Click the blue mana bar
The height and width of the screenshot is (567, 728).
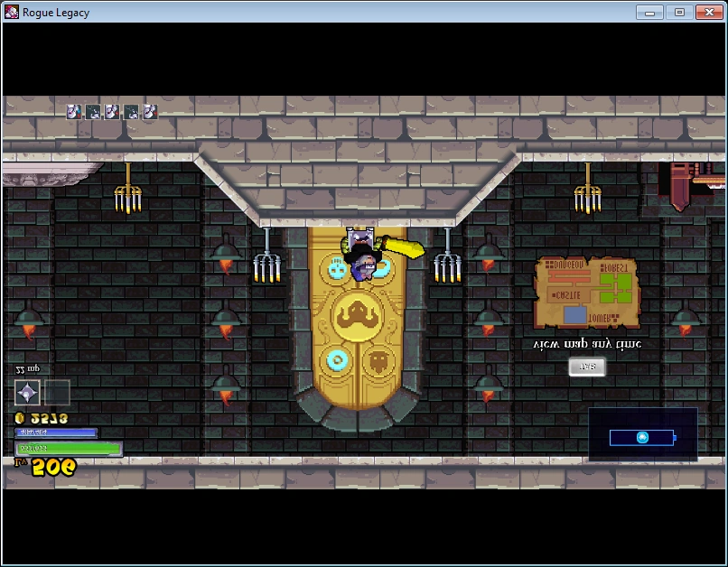(56, 432)
